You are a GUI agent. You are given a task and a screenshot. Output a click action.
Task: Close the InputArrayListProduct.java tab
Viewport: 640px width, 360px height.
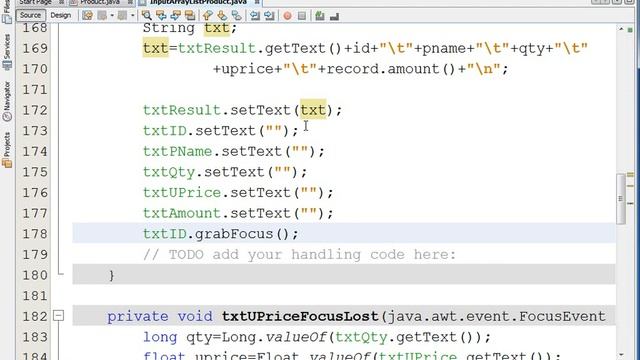pos(257,2)
